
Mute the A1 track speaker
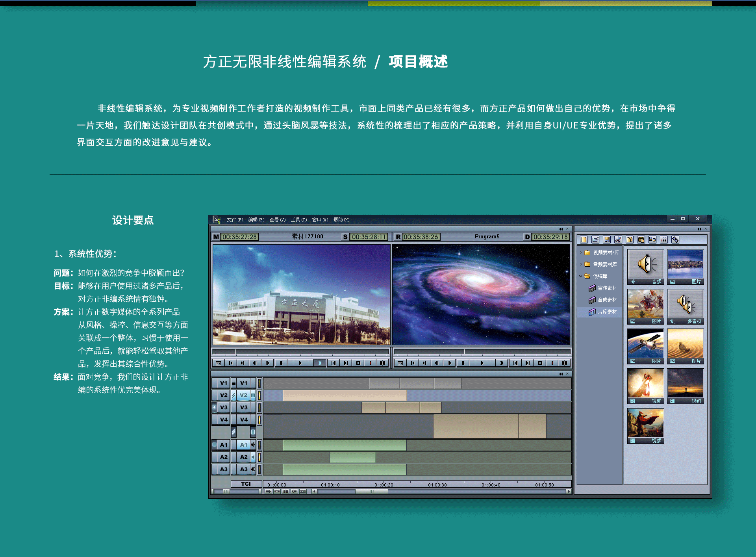253,445
